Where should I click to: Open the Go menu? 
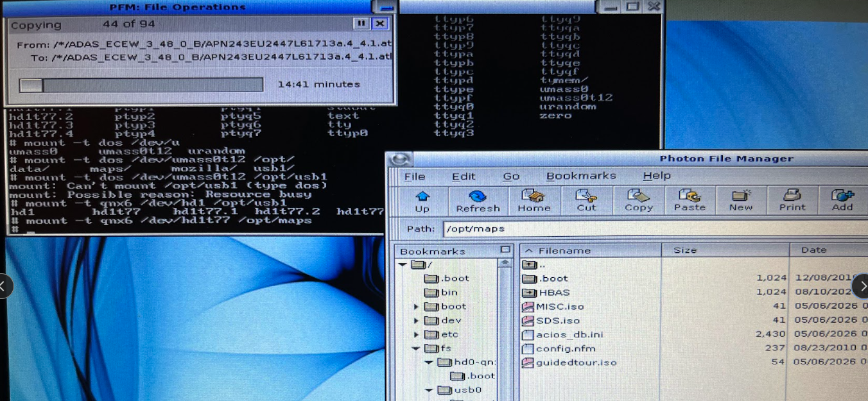point(511,176)
